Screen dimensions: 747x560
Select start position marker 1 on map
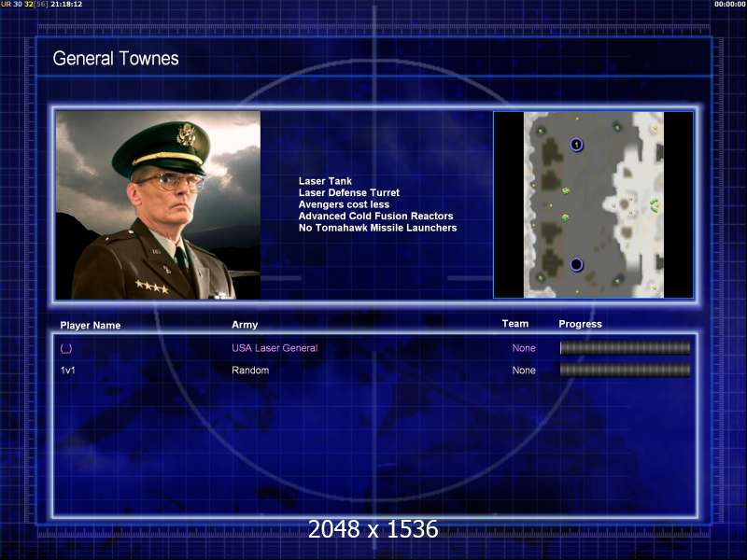pos(576,145)
